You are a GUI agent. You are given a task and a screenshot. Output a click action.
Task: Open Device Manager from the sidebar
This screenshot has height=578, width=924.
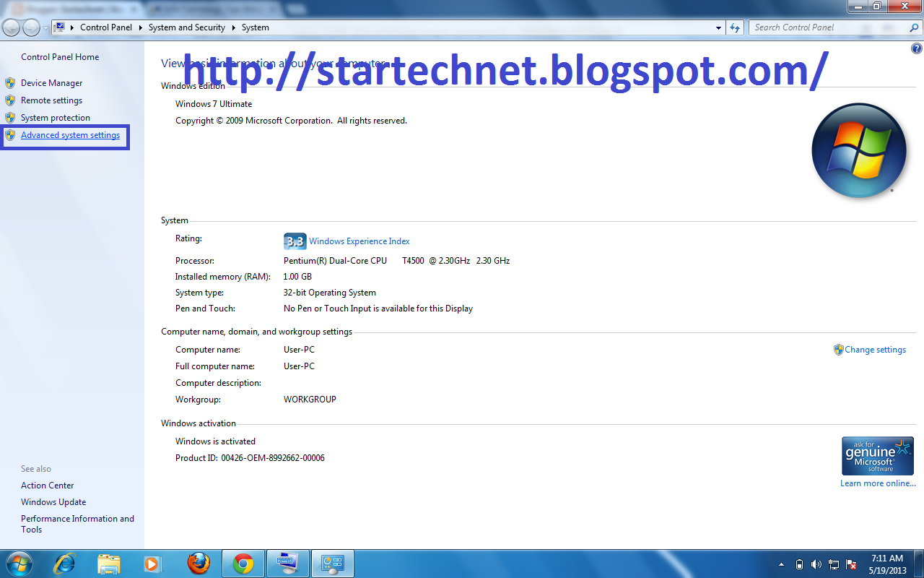[51, 83]
